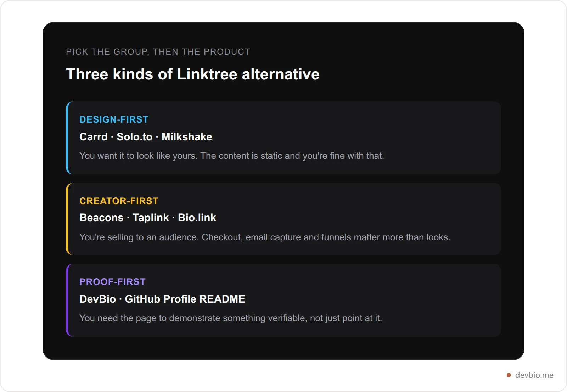The height and width of the screenshot is (392, 567).
Task: Click 'DevBio · GitHub Profile README' line
Action: [x=162, y=299]
